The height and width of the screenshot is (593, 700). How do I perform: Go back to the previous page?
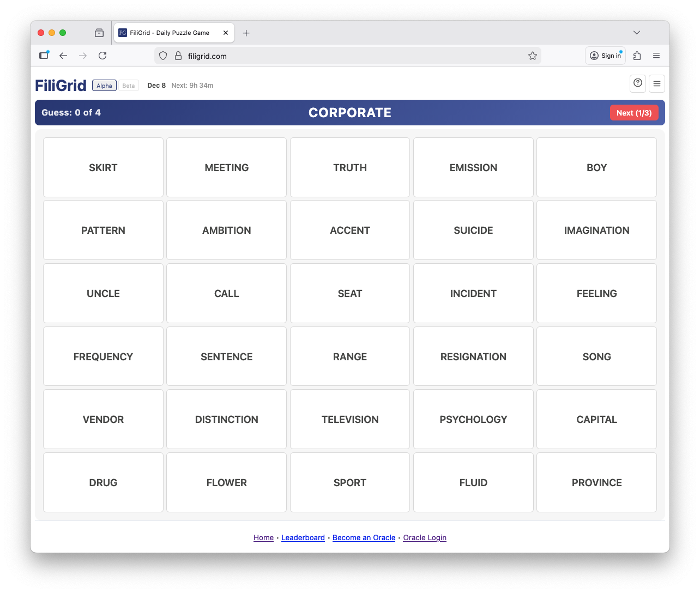click(x=63, y=56)
